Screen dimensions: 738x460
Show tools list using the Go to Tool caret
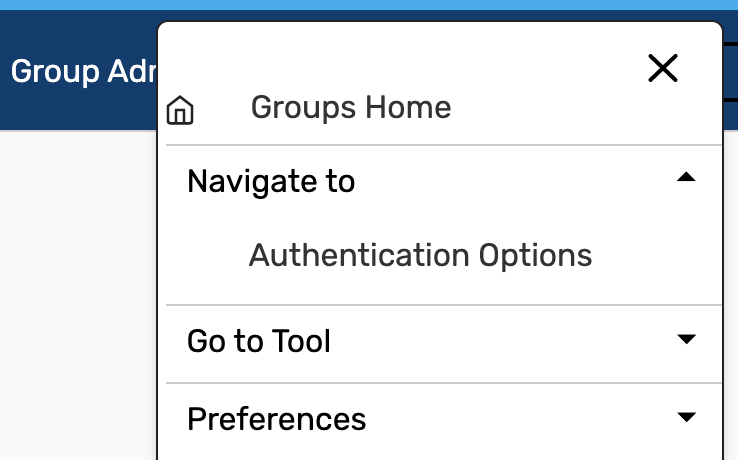click(685, 340)
